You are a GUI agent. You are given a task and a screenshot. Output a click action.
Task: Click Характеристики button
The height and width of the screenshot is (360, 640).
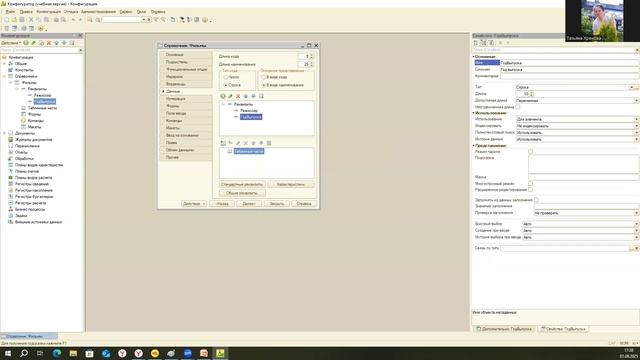click(291, 184)
